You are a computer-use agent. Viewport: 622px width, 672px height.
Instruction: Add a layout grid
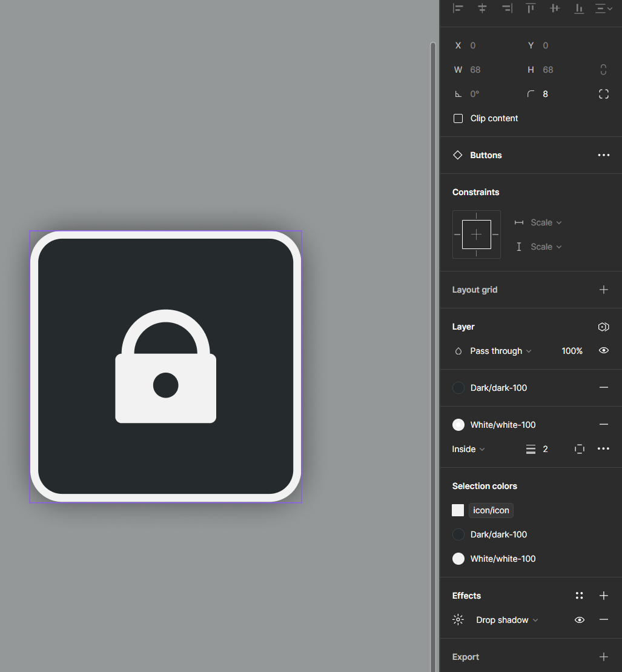pos(604,290)
